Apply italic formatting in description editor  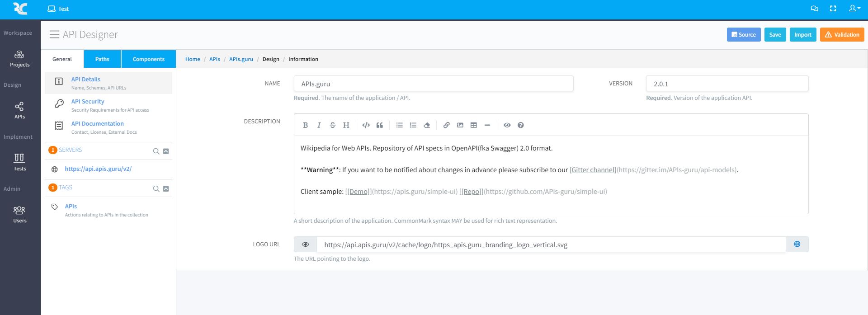(x=319, y=125)
